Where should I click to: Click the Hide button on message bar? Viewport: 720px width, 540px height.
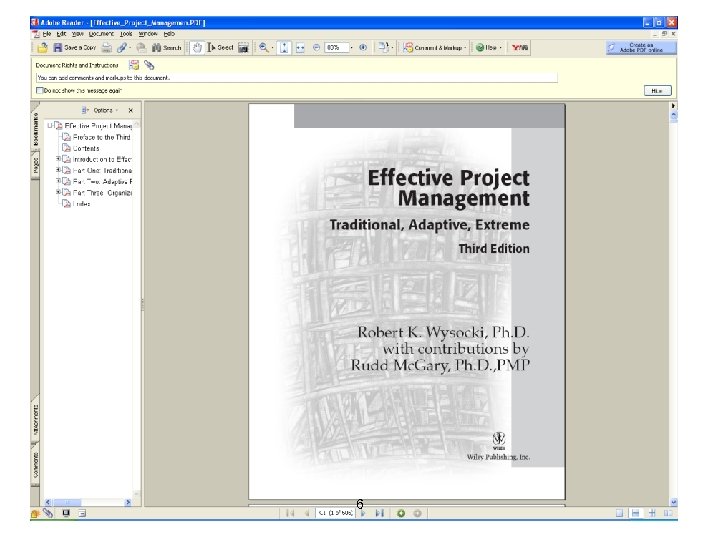tap(656, 90)
